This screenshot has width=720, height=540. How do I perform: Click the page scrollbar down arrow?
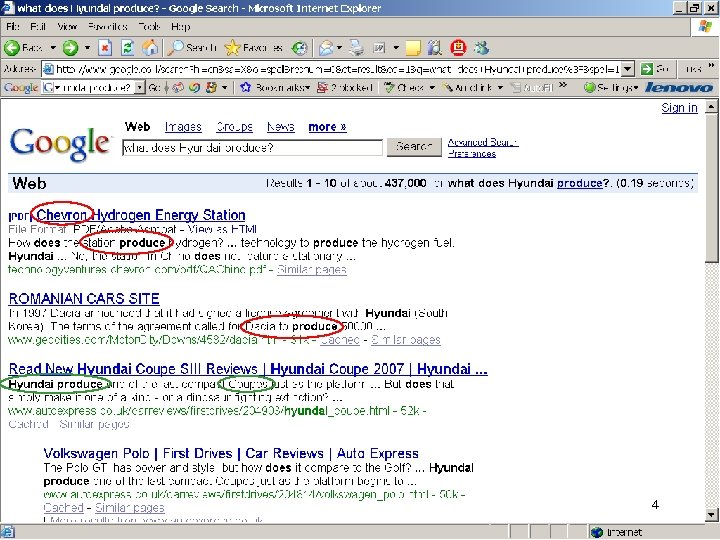click(711, 514)
